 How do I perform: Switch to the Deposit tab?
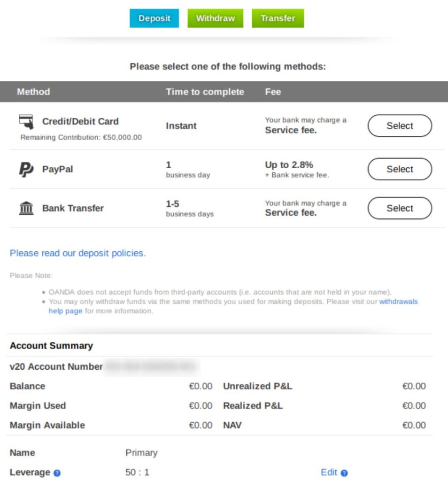point(154,18)
